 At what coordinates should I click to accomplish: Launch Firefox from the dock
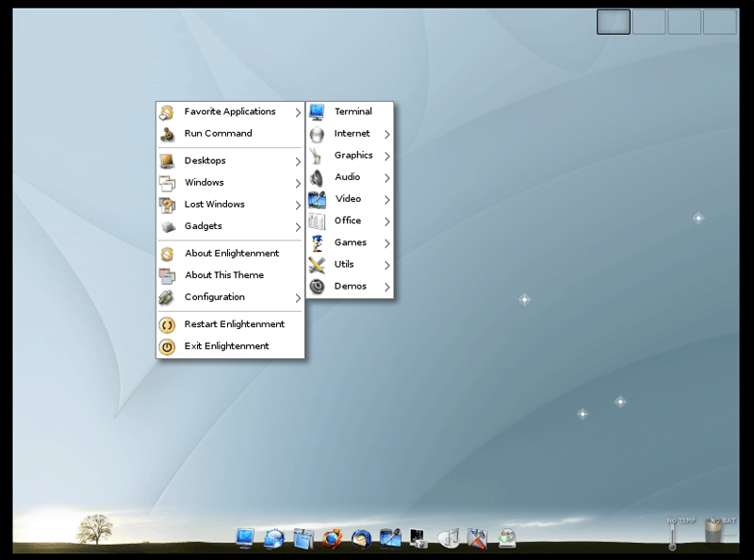(x=333, y=538)
